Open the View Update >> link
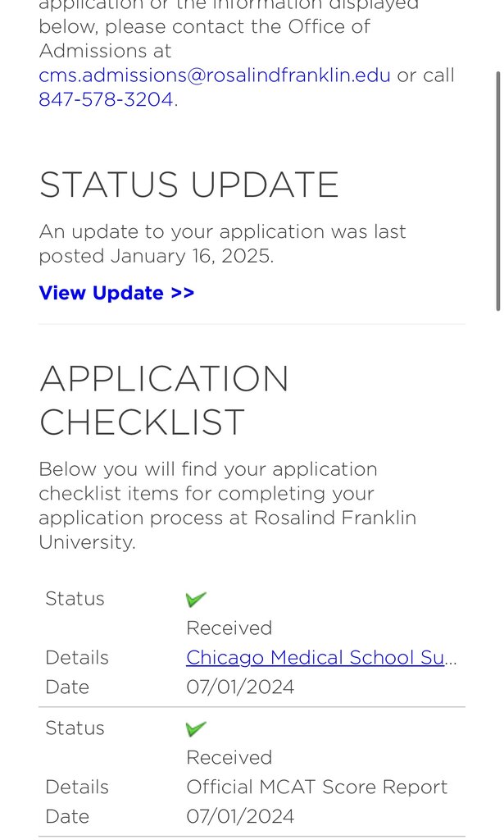The height and width of the screenshot is (840, 504). coord(116,293)
